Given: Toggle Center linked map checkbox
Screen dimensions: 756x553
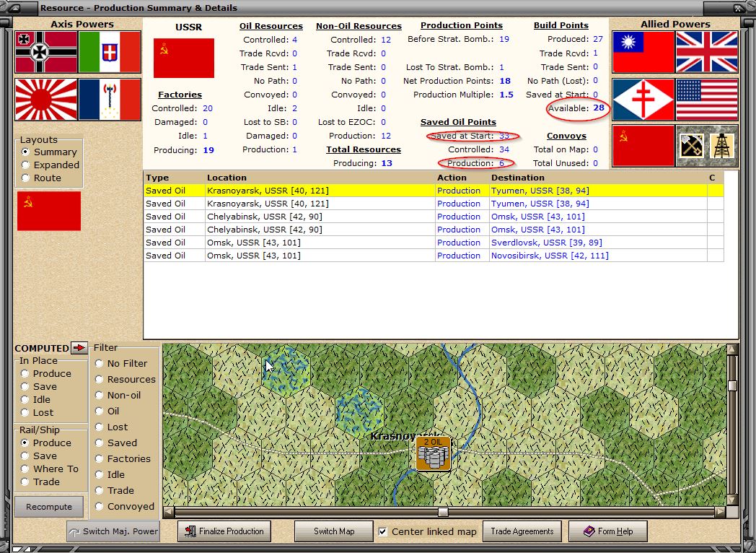Looking at the screenshot, I should pos(383,531).
